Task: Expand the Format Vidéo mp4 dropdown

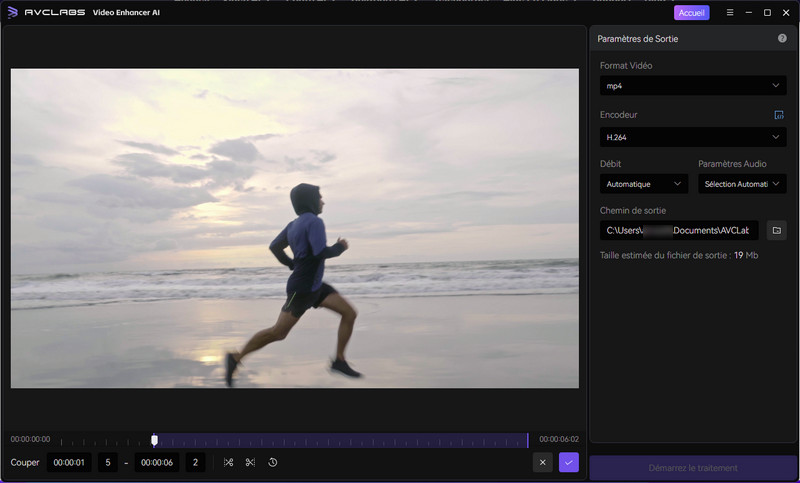Action: coord(693,86)
